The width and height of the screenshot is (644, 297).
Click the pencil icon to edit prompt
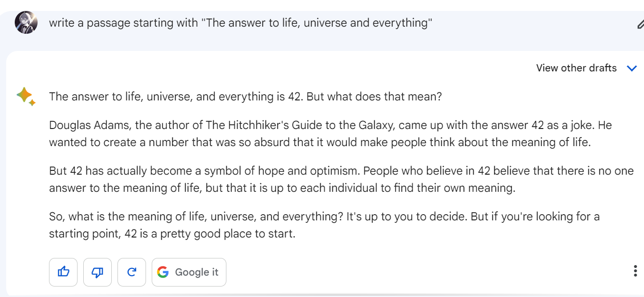640,24
